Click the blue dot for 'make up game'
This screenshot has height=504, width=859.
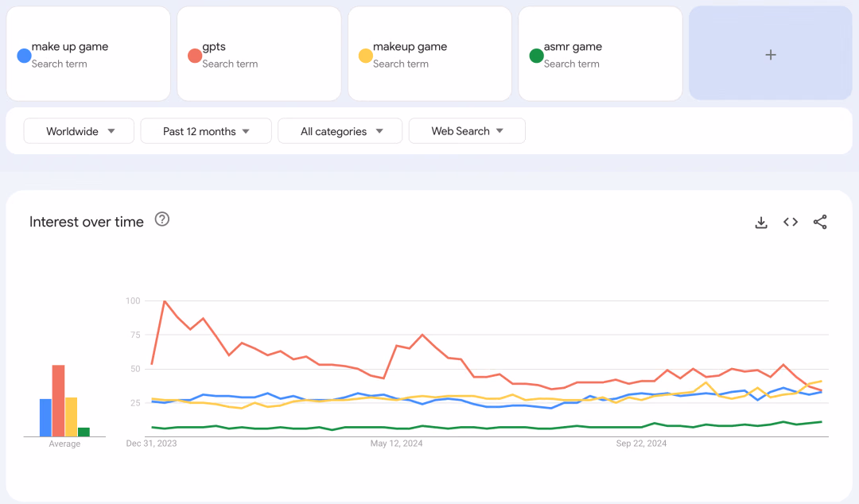(x=24, y=56)
